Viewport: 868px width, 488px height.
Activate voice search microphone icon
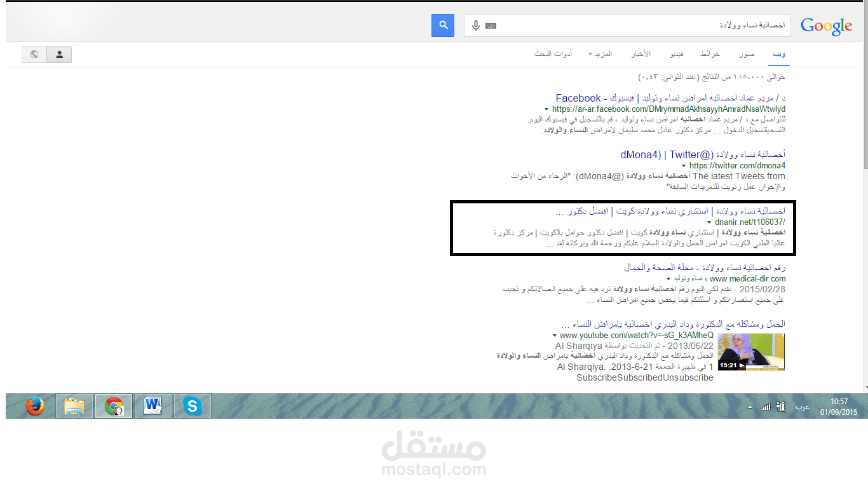click(x=476, y=25)
